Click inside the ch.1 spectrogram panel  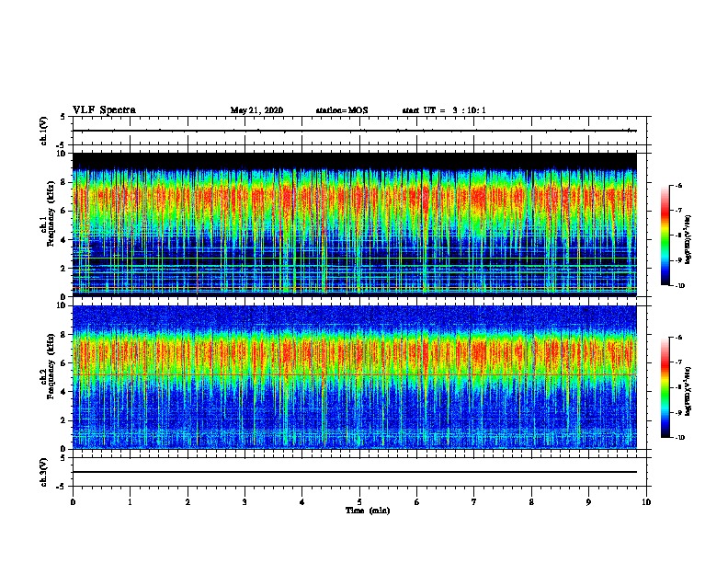(354, 224)
